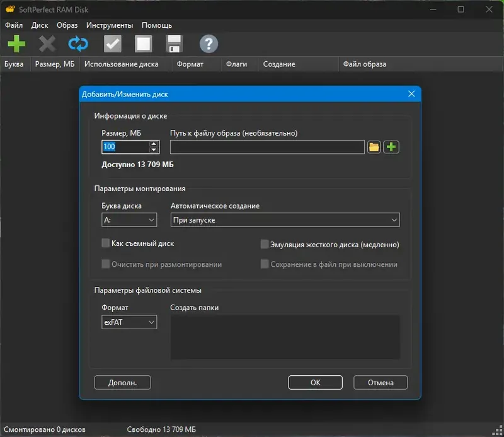Open the Образ menu

(67, 25)
